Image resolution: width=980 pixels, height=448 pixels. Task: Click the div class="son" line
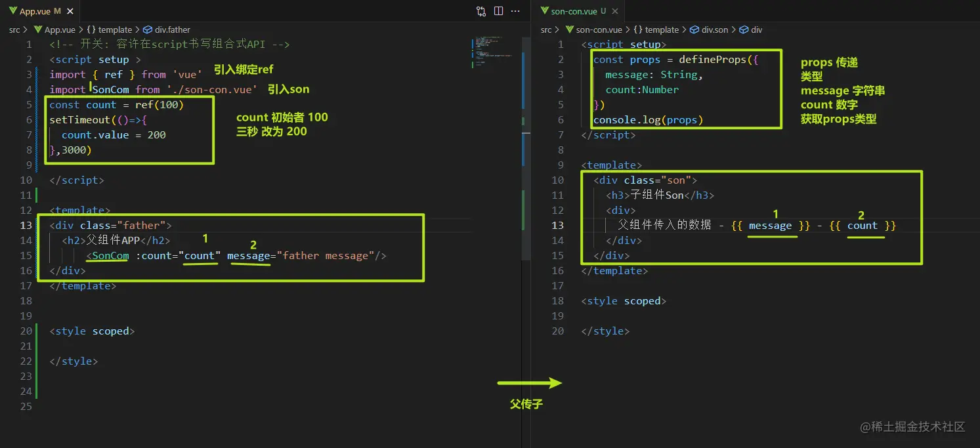point(645,180)
